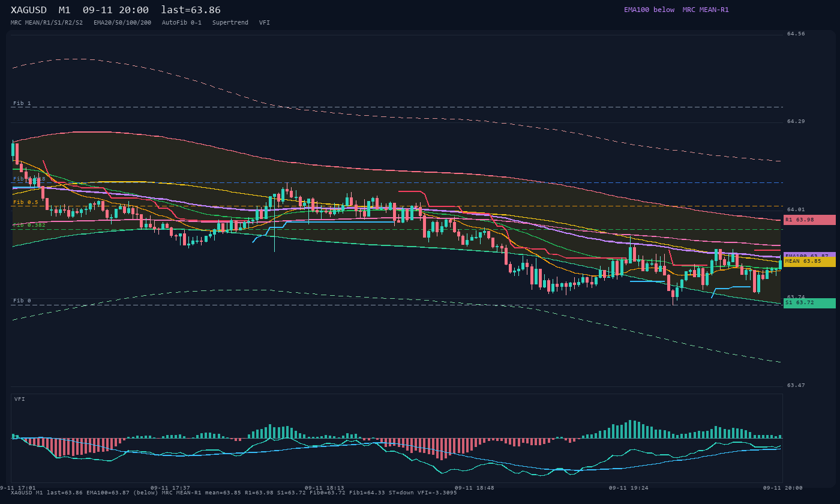
Task: Click the 'EMA100 below' status text
Action: coord(649,10)
